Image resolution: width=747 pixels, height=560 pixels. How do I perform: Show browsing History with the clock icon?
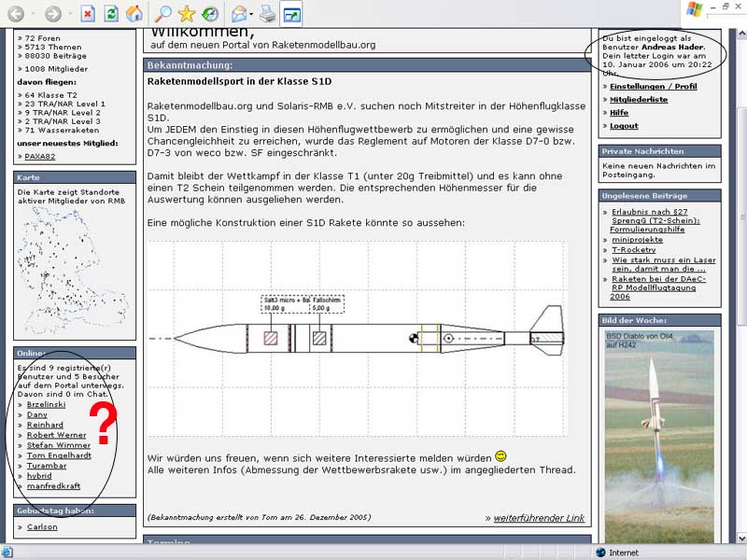pyautogui.click(x=209, y=13)
